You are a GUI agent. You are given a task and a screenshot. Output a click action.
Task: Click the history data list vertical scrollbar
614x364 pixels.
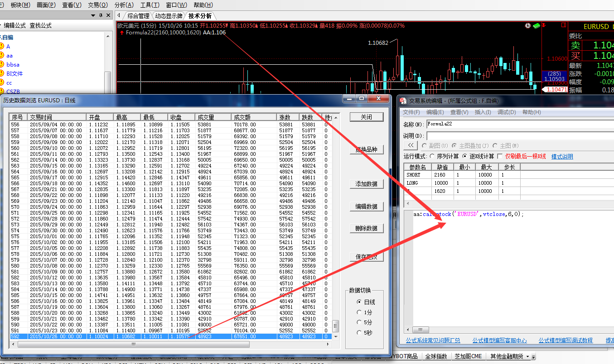pyautogui.click(x=335, y=226)
